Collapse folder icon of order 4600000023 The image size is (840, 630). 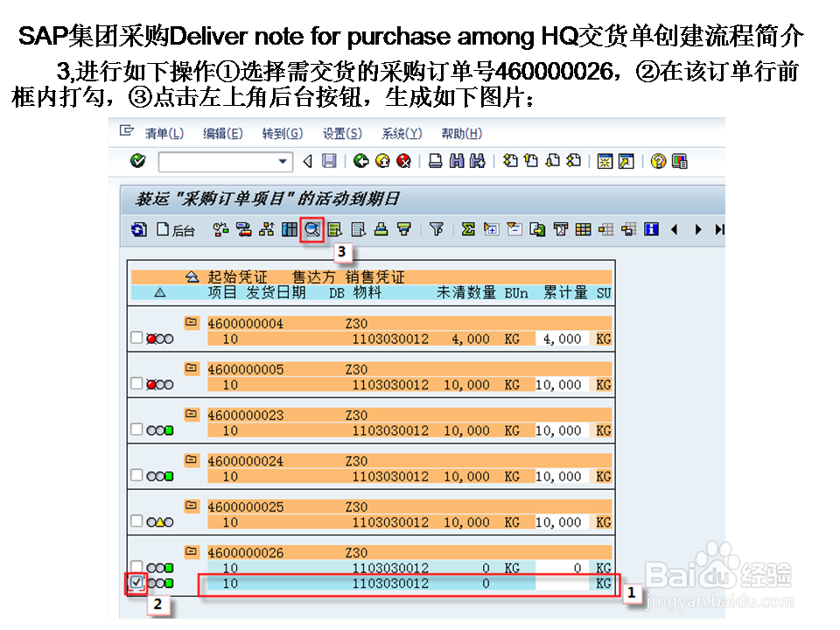(x=192, y=414)
